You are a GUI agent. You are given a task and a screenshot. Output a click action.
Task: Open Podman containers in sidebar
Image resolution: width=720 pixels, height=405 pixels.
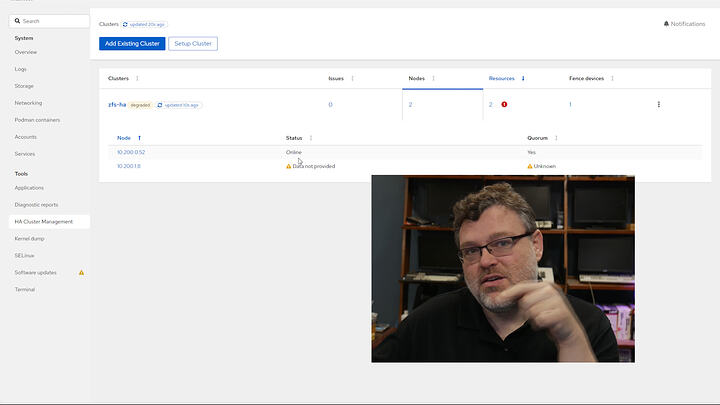click(x=37, y=120)
